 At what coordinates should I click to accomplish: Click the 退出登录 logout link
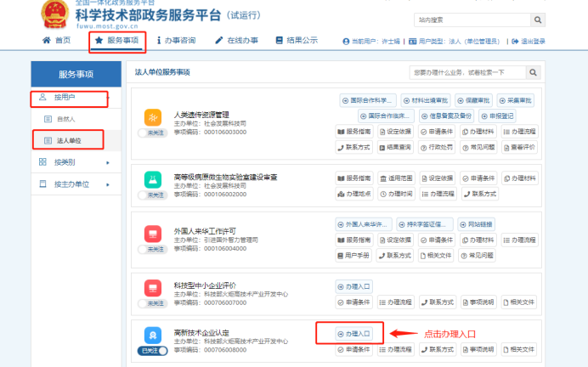[529, 41]
